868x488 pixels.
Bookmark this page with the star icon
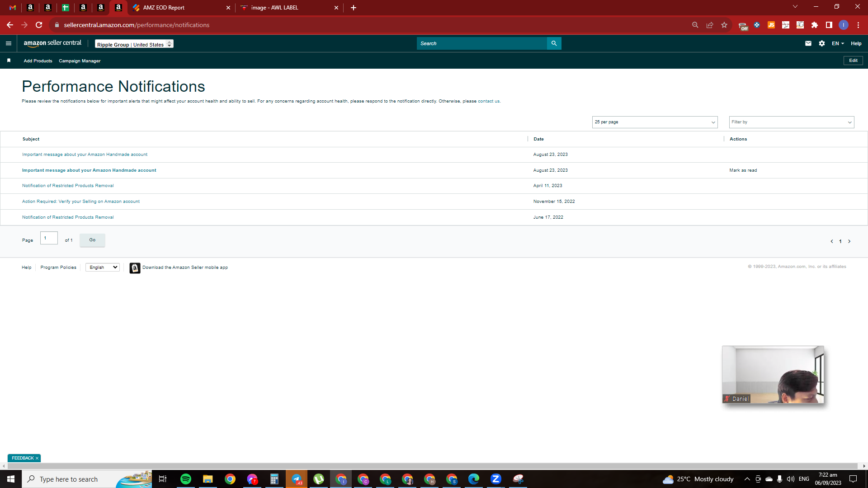[724, 25]
